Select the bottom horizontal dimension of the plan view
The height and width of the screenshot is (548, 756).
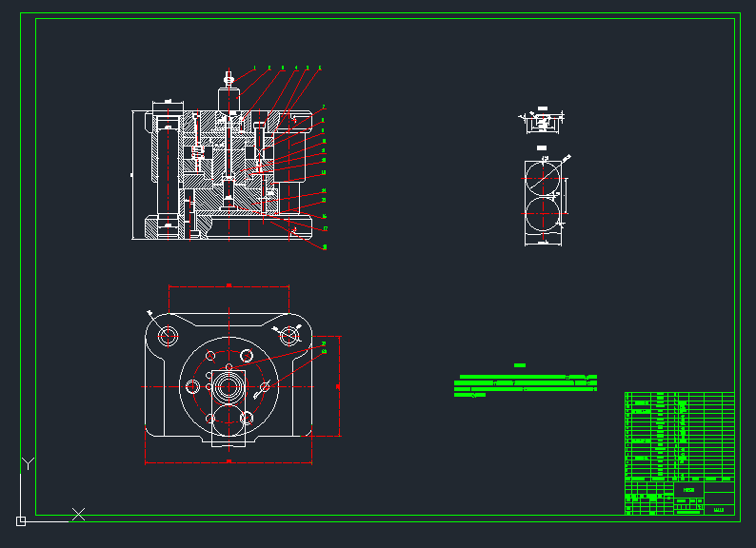pos(229,461)
